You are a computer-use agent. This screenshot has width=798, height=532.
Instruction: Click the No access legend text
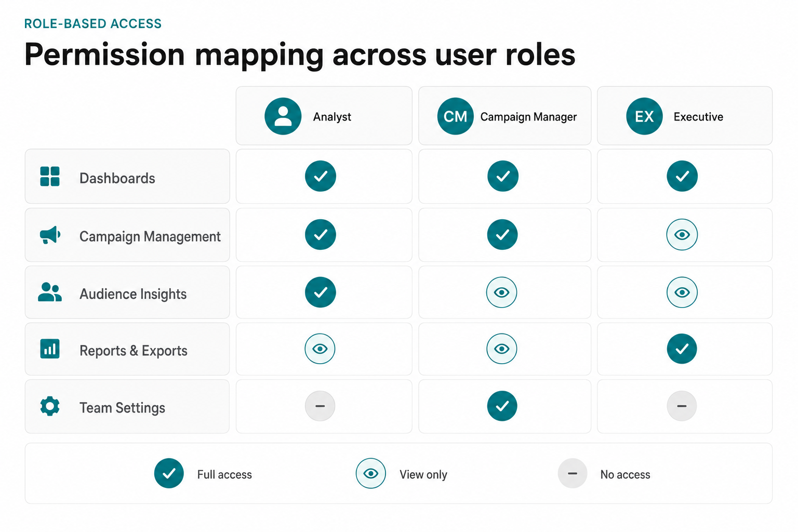[626, 474]
